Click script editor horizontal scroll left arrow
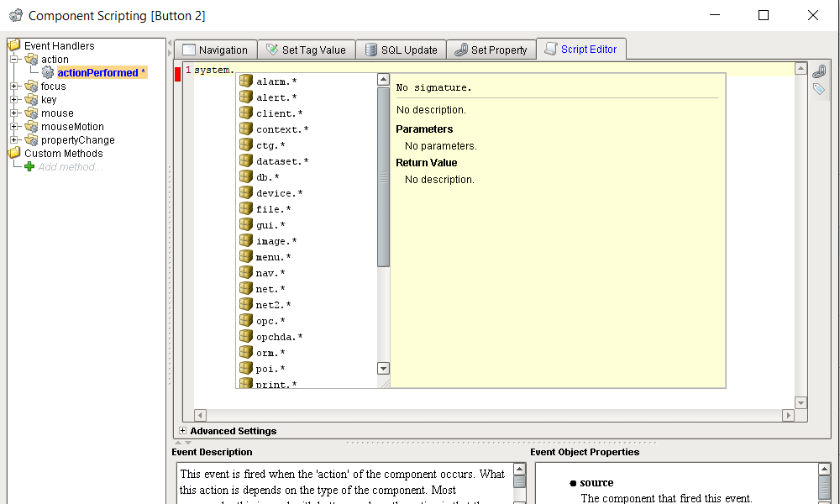840x504 pixels. pyautogui.click(x=200, y=415)
